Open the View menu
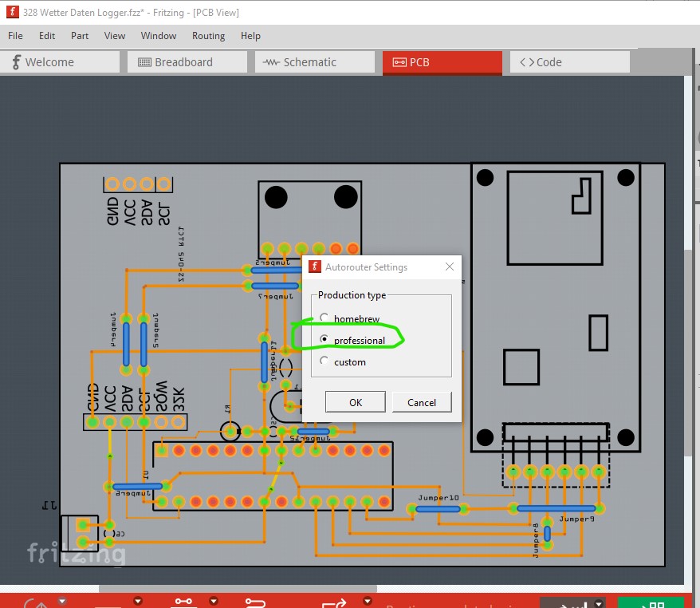This screenshot has width=700, height=608. point(115,36)
